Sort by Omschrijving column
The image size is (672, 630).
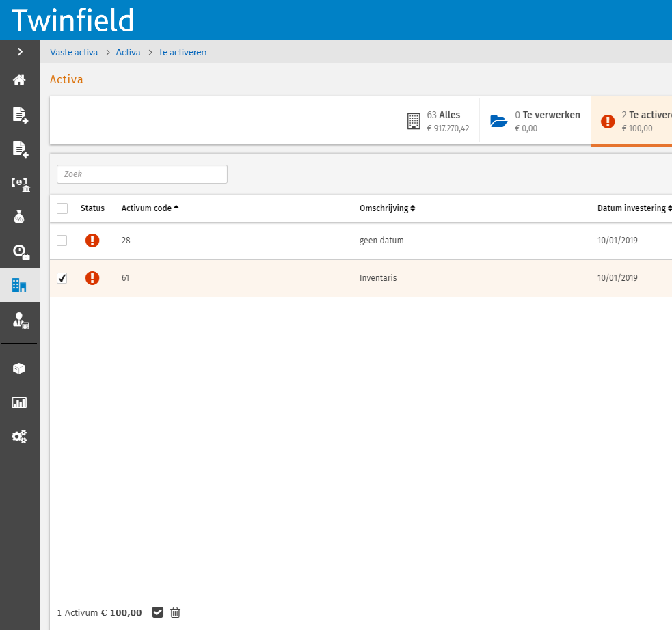[x=387, y=208]
